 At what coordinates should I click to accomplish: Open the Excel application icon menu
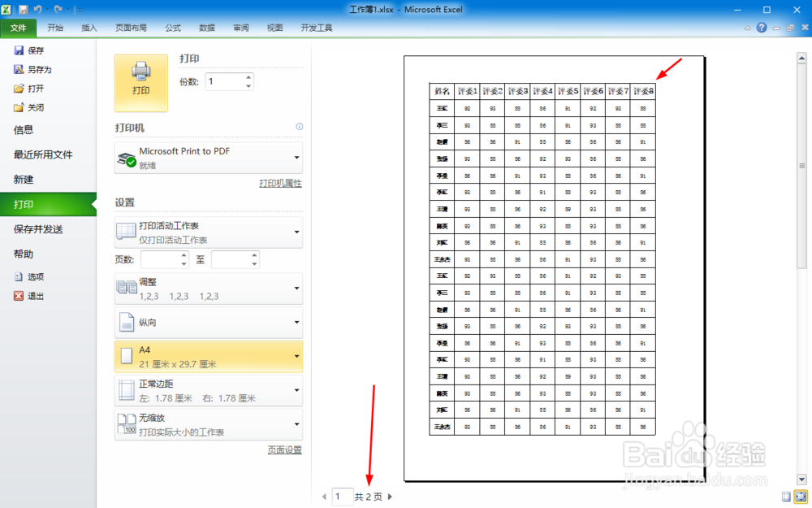pos(6,9)
